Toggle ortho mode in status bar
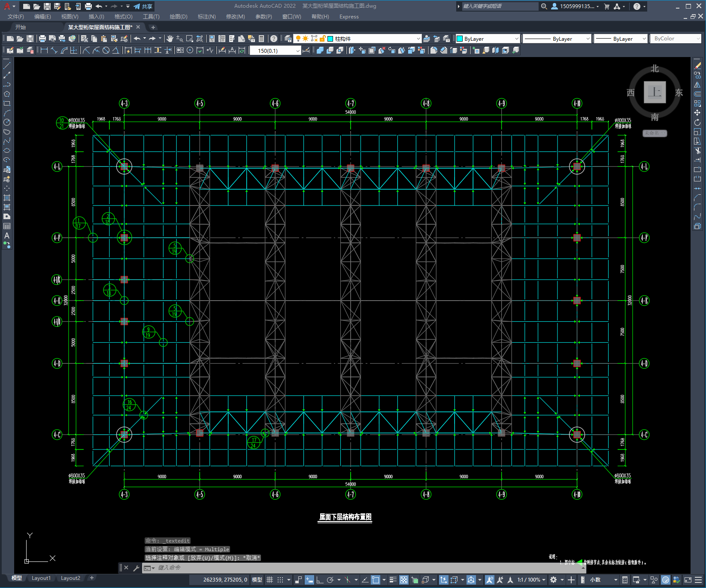The image size is (706, 588). tap(320, 580)
